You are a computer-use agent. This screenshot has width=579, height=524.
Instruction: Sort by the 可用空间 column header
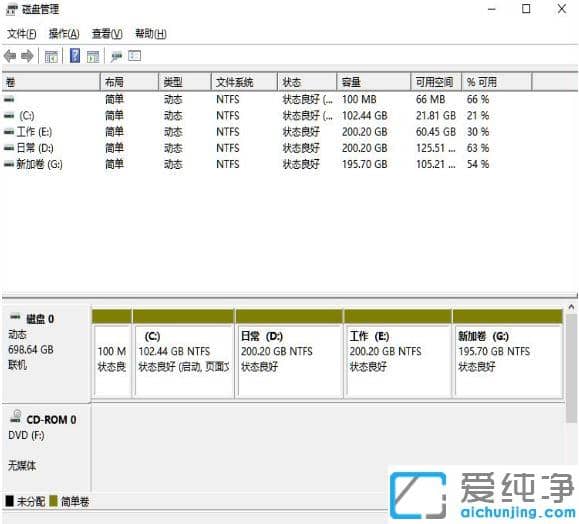click(436, 82)
